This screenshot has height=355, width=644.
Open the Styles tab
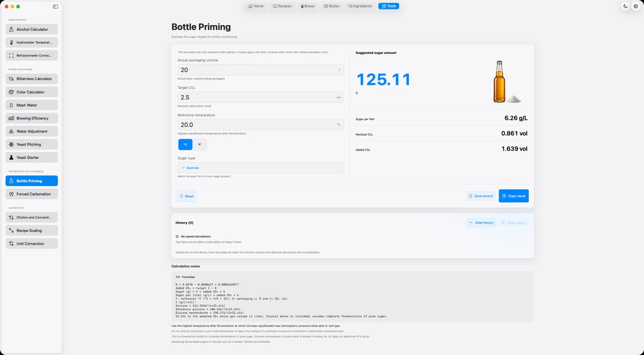(332, 6)
